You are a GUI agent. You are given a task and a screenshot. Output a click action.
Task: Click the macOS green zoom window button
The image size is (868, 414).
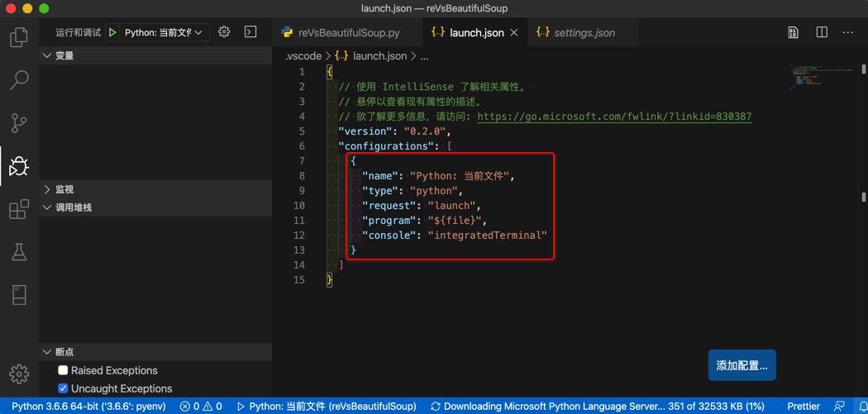point(44,8)
